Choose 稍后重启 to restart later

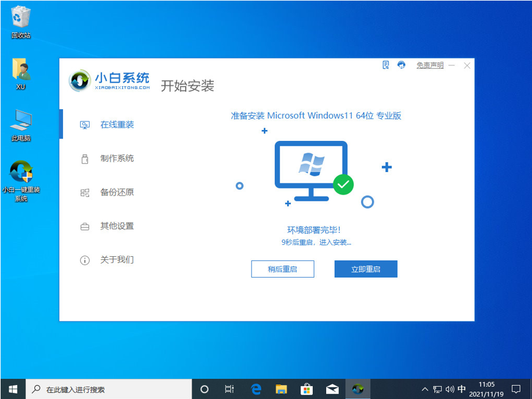click(282, 268)
